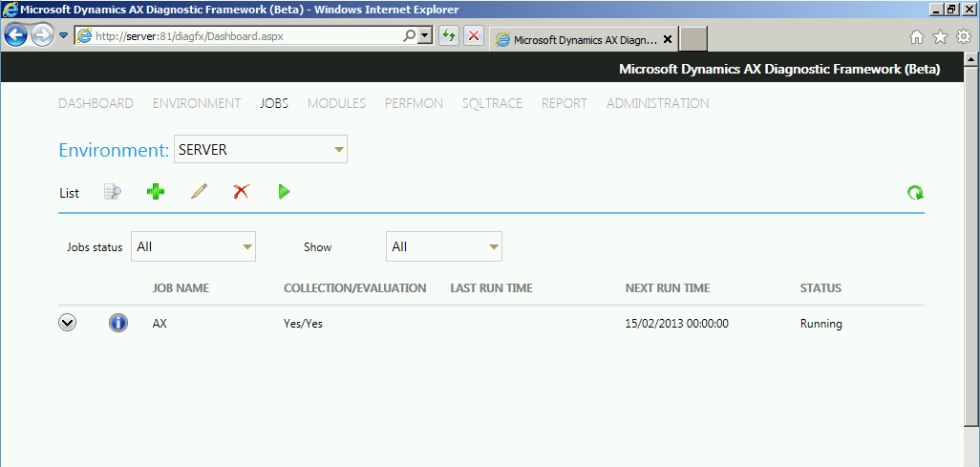980x467 pixels.
Task: Click the Jobs status label
Action: point(95,247)
